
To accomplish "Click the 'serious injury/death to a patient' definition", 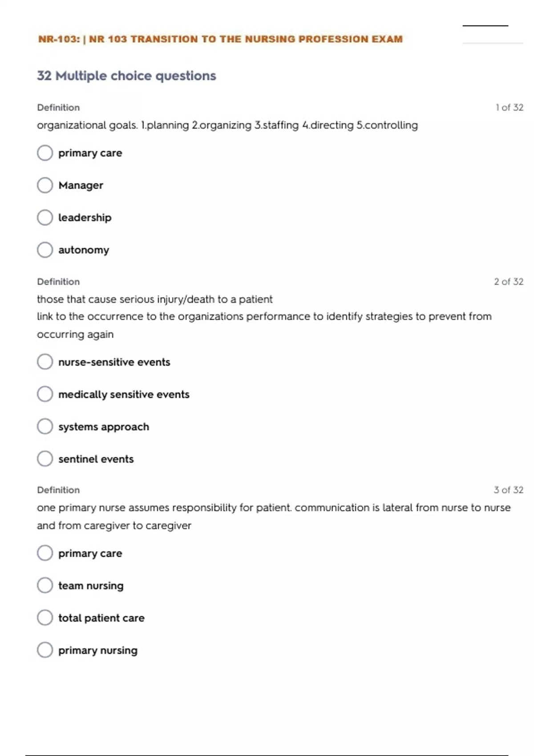I will [x=154, y=299].
